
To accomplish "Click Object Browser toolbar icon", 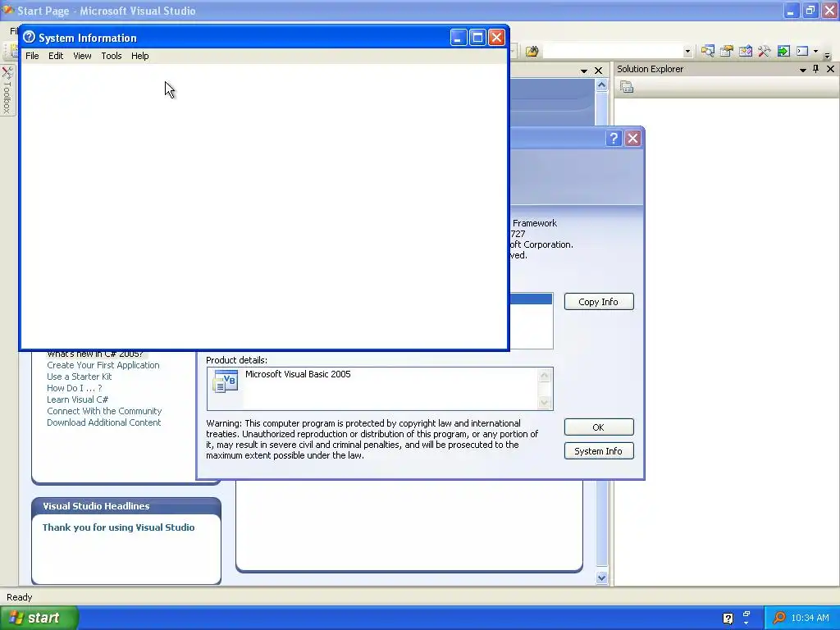I will [745, 52].
